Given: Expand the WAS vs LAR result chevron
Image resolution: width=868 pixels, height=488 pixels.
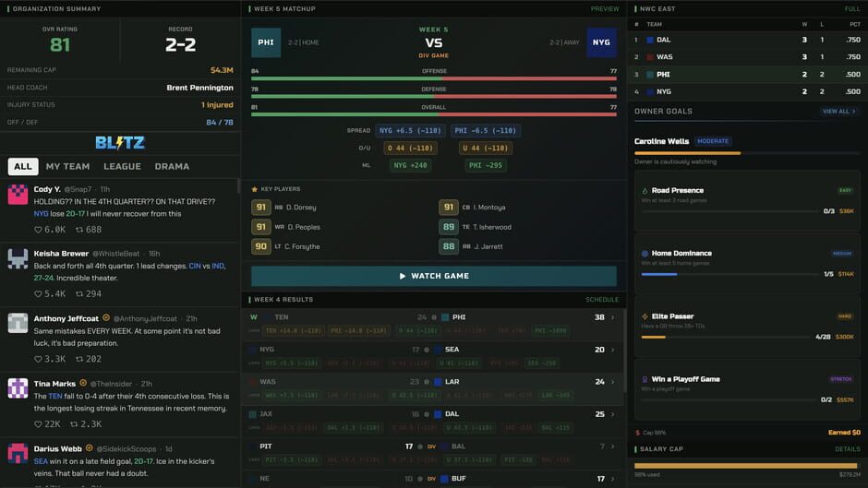Looking at the screenshot, I should pyautogui.click(x=613, y=382).
